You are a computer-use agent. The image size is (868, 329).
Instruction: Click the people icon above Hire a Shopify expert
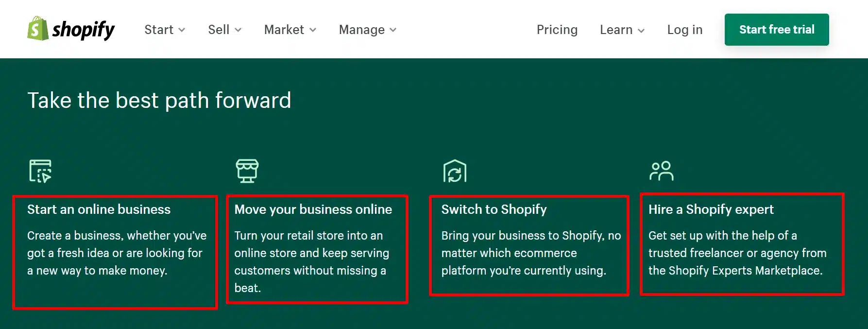(662, 171)
